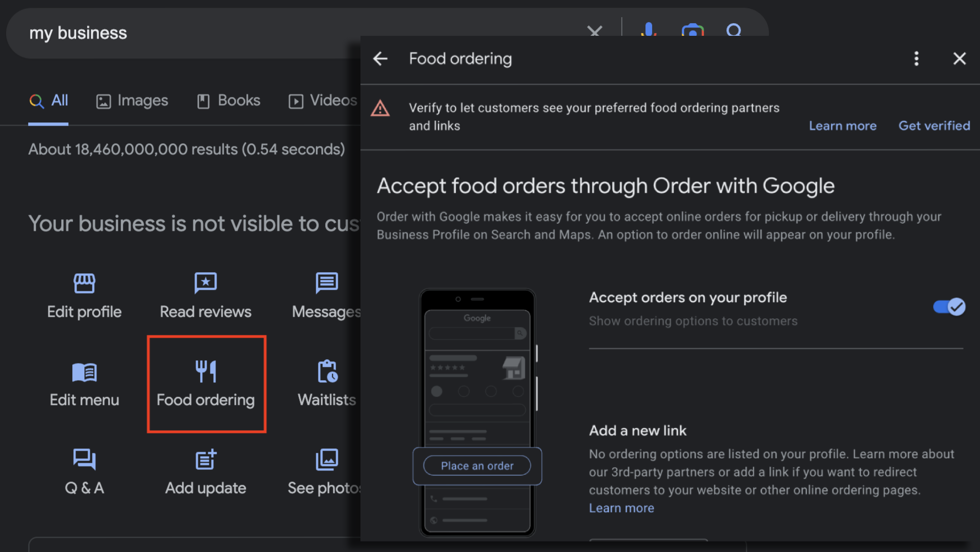980x552 pixels.
Task: Open the Edit menu book icon
Action: tap(84, 372)
